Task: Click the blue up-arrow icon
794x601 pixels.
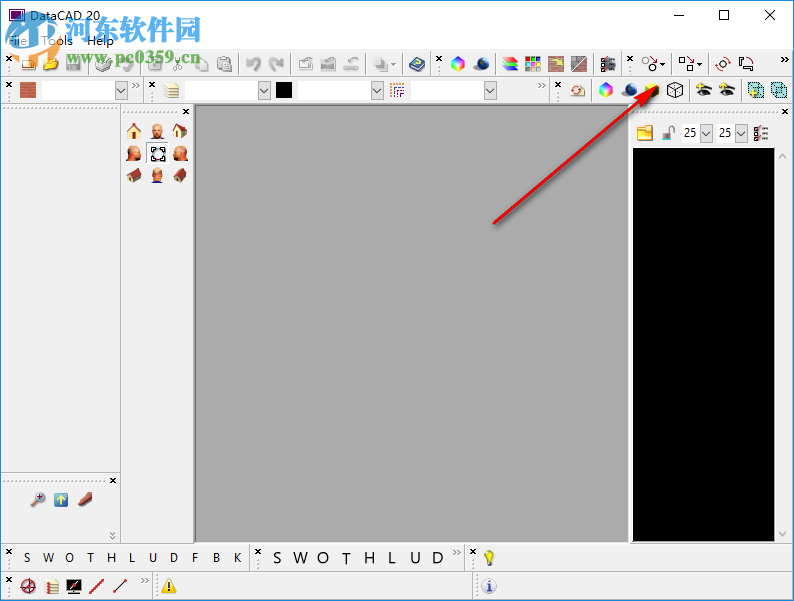Action: (61, 500)
